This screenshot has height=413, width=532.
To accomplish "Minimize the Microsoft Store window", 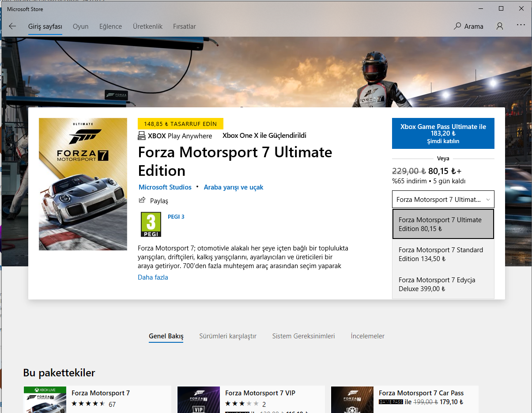I will click(481, 8).
